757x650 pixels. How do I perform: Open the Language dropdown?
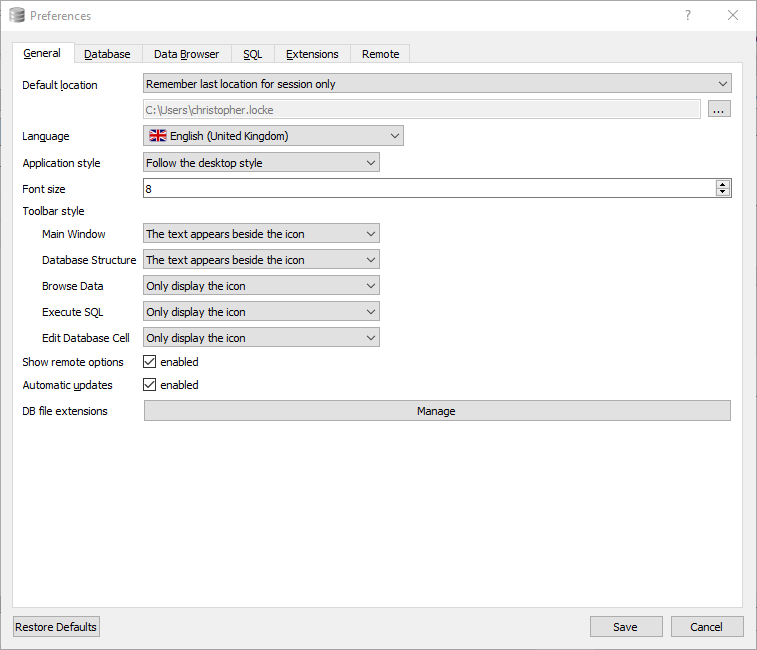(273, 136)
